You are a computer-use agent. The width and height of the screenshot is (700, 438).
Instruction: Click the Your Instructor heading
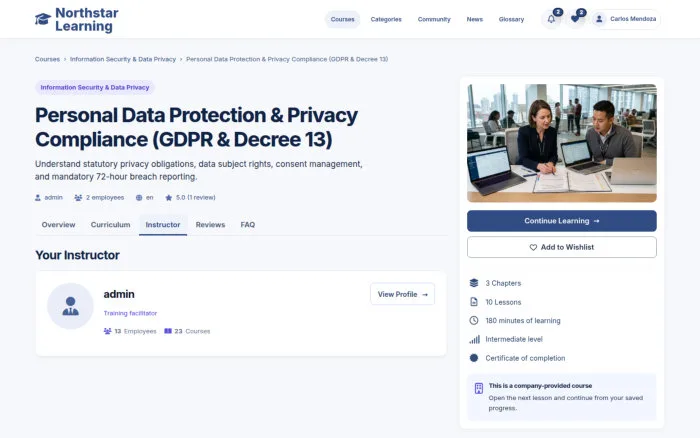click(x=77, y=255)
